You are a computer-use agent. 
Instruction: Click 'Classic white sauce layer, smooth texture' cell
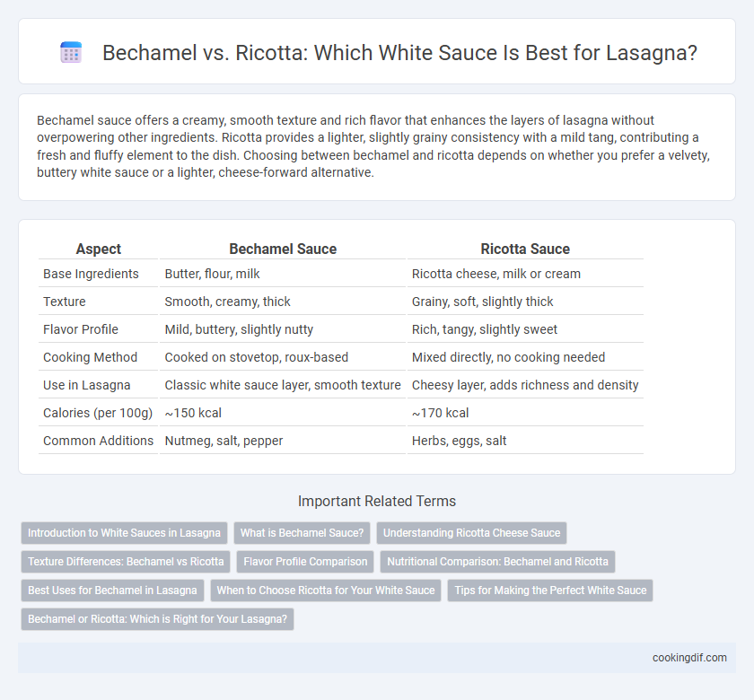[x=283, y=385]
